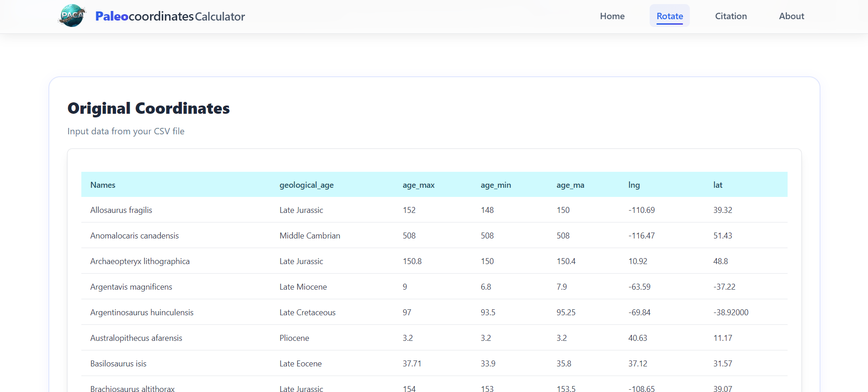Image resolution: width=868 pixels, height=392 pixels.
Task: Select the Argentinosaurus huinculensis name cell
Action: (142, 313)
